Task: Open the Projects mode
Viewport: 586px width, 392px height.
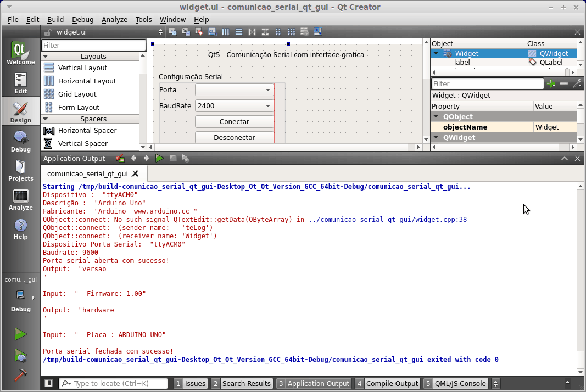Action: [x=20, y=170]
